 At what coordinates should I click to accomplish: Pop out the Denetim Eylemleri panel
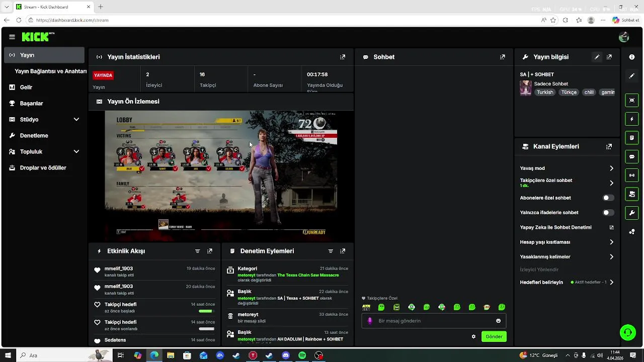(x=343, y=251)
